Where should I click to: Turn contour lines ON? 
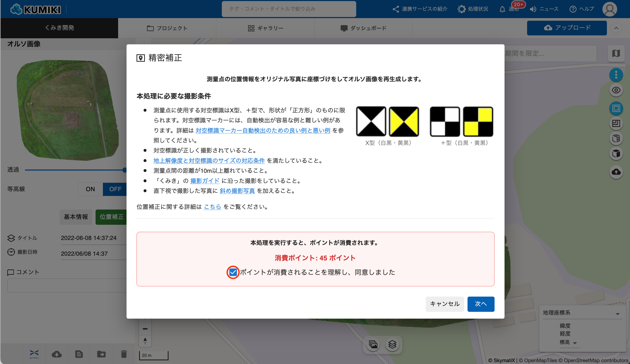click(90, 189)
